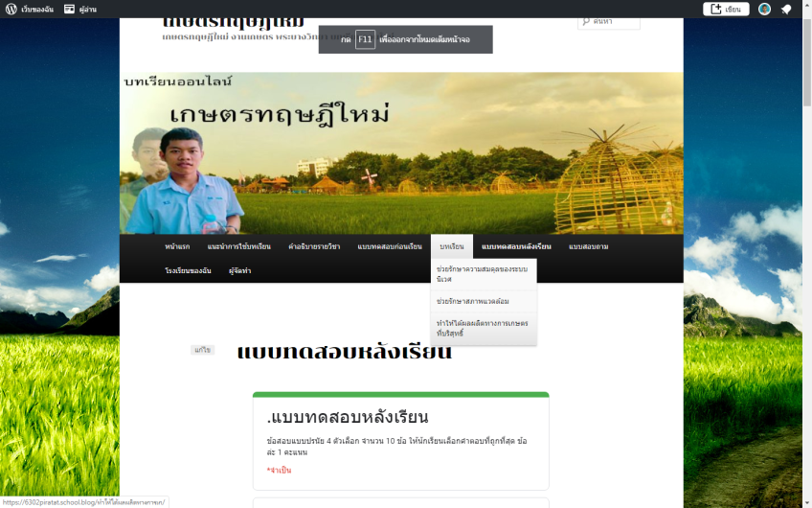The height and width of the screenshot is (508, 812).
Task: Open the Reader (ผู้อ่าน) icon in admin bar
Action: tap(70, 9)
